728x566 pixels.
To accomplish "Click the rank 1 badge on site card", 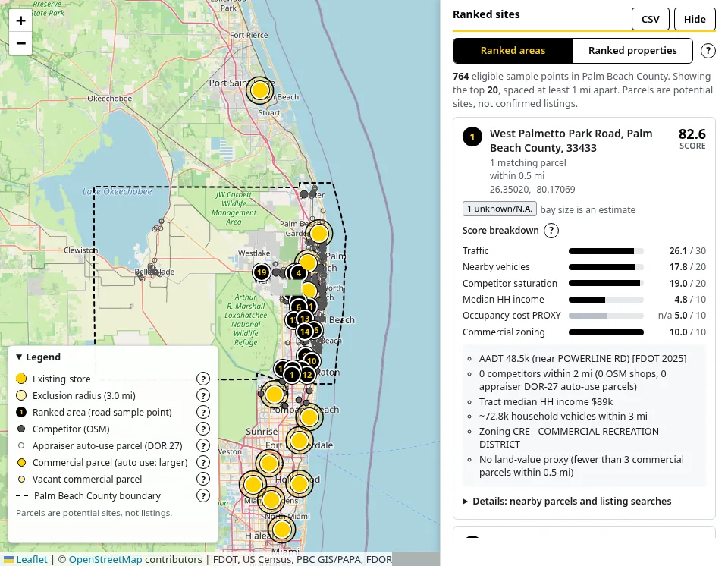I will 472,137.
